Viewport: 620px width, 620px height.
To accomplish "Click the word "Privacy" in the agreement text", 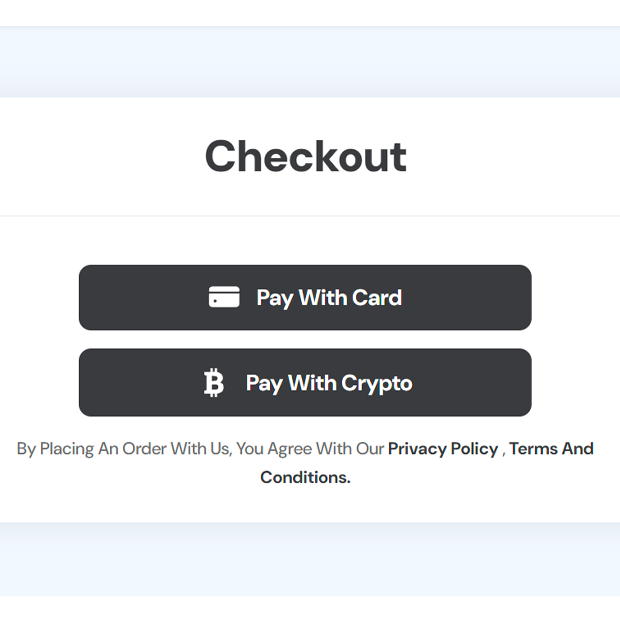I will tap(418, 449).
